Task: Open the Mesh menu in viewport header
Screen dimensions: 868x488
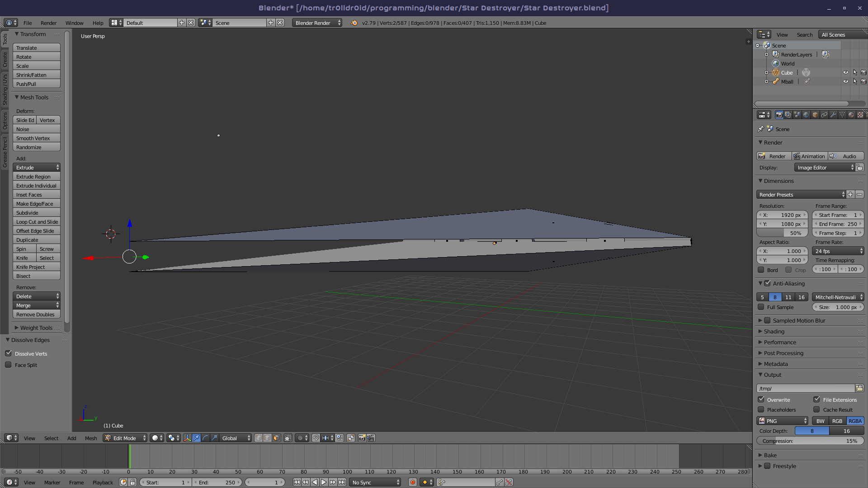Action: coord(91,438)
